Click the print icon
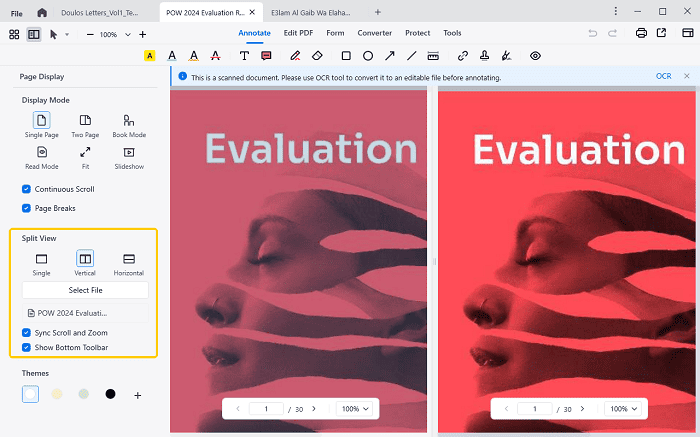The image size is (700, 437). 641,33
